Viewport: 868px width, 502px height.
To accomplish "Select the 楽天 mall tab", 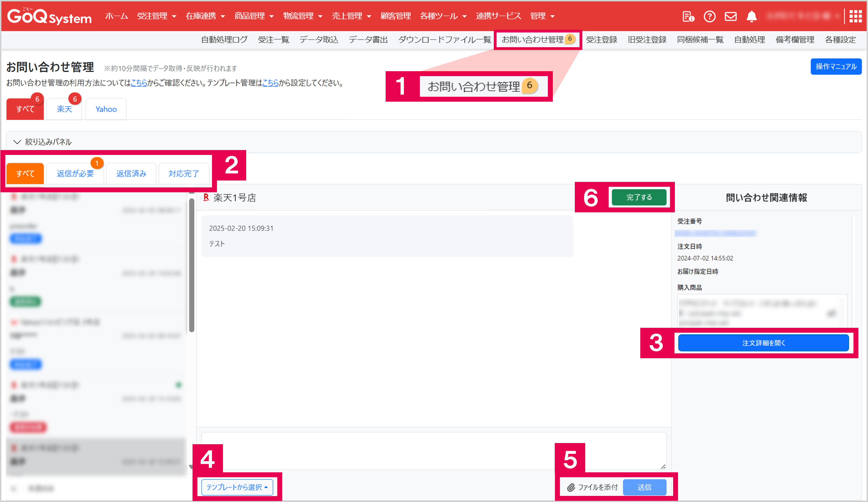I will (x=64, y=109).
